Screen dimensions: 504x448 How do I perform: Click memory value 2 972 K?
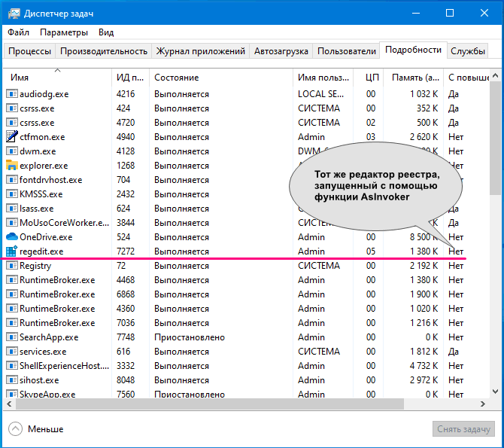coord(424,380)
